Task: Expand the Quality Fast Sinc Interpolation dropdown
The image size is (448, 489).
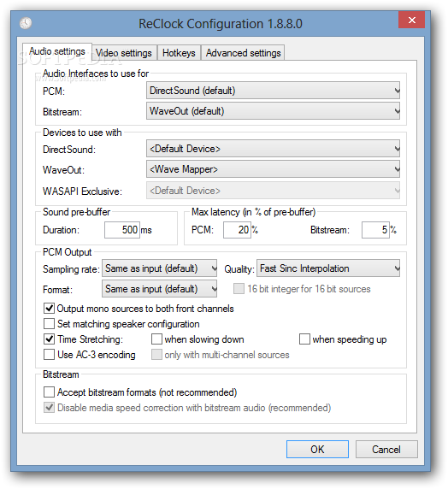Action: 328,268
